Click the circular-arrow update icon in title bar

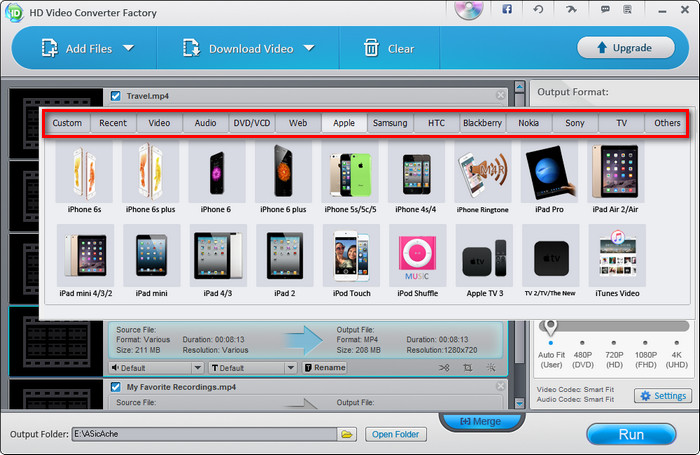coord(538,9)
